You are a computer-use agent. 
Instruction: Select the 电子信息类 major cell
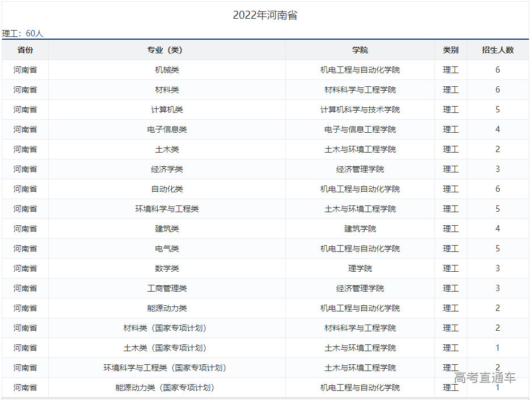click(x=167, y=129)
